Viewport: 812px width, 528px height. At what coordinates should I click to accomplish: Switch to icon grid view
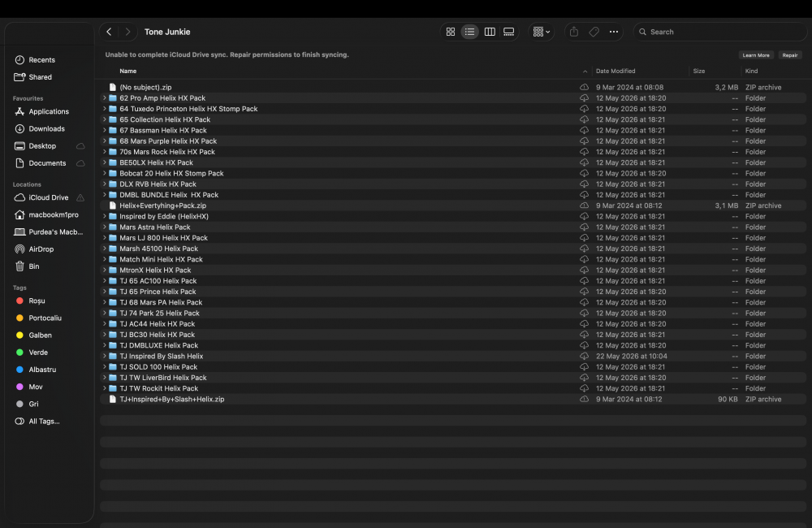point(451,32)
